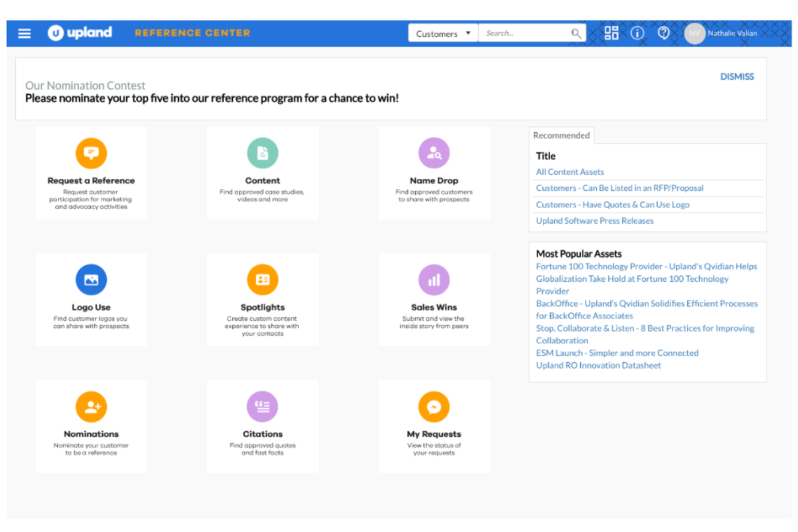Click the 'Our Nomination Contest' heading

point(85,86)
